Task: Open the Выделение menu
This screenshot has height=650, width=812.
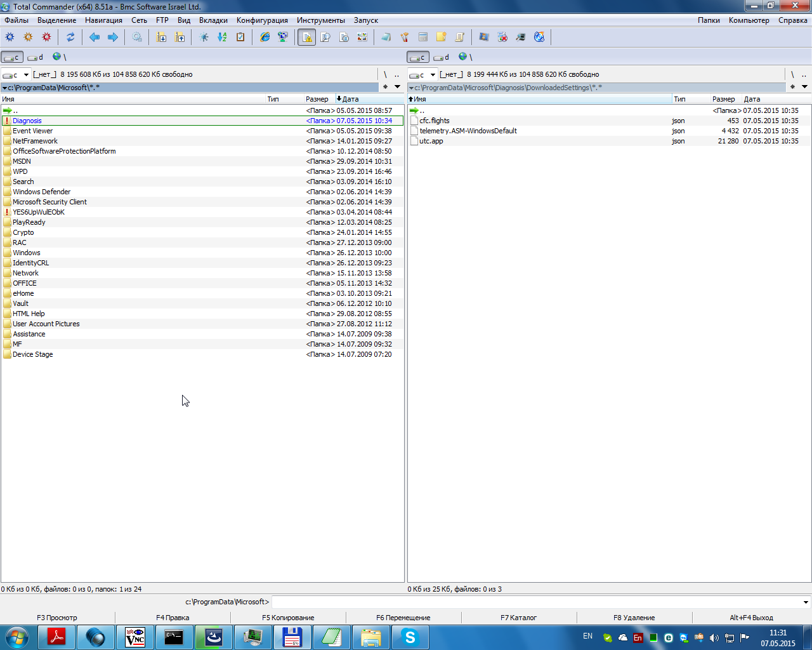Action: click(x=57, y=20)
